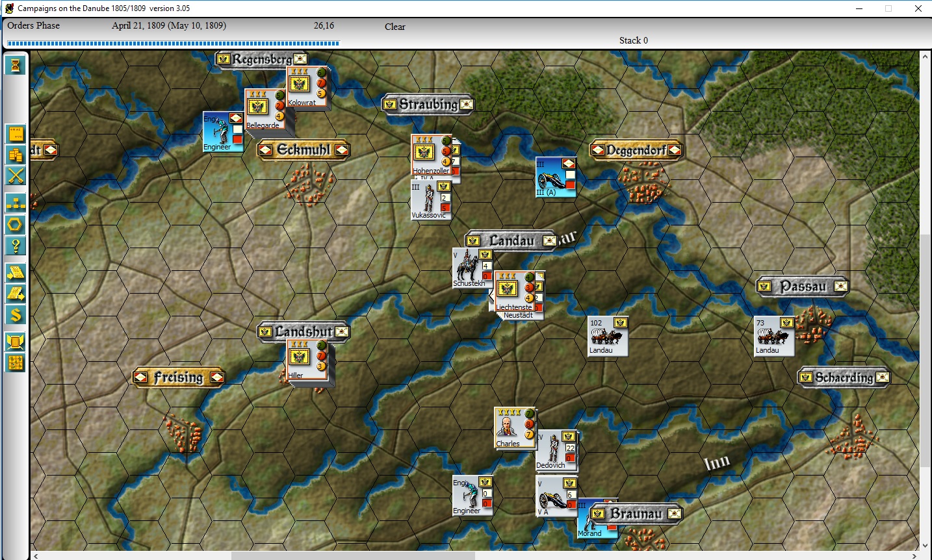The height and width of the screenshot is (560, 932).
Task: Click the date 'April 21, 1809 (May 10, 1809)'
Action: pyautogui.click(x=169, y=25)
